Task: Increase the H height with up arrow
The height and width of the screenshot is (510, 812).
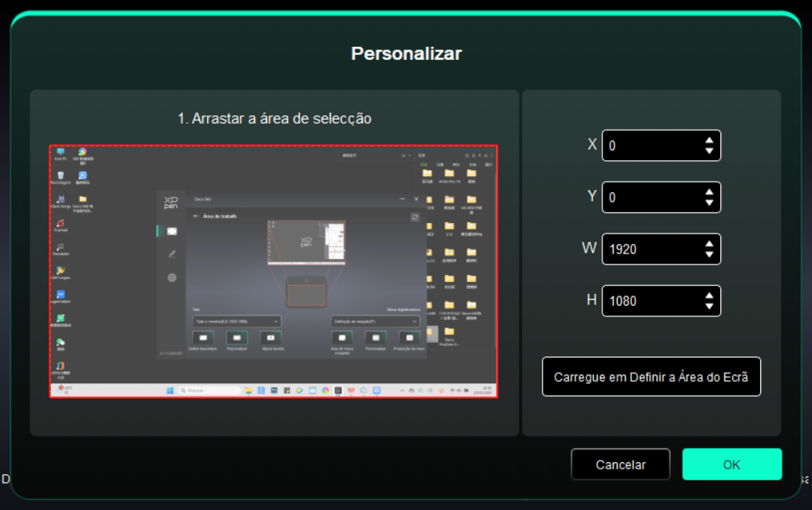Action: (708, 296)
